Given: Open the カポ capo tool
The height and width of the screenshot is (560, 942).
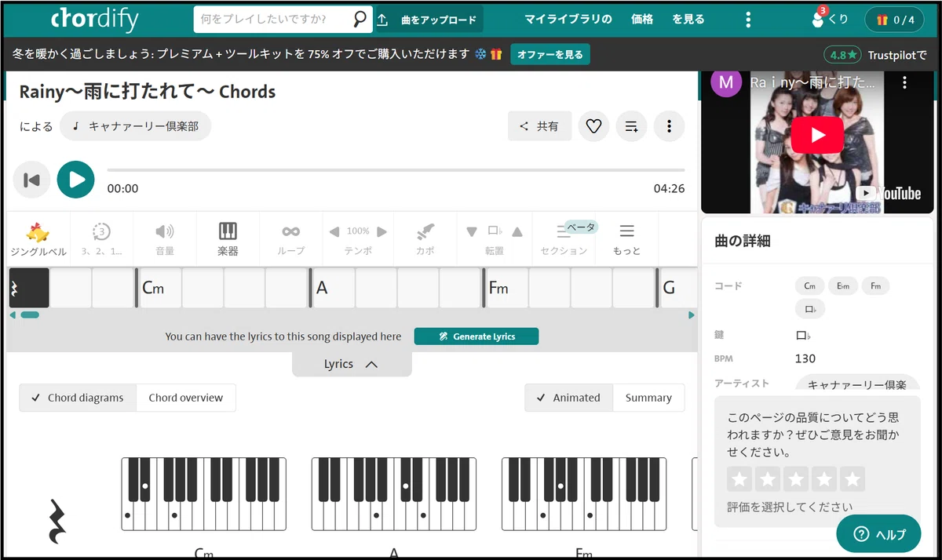Looking at the screenshot, I should coord(425,239).
